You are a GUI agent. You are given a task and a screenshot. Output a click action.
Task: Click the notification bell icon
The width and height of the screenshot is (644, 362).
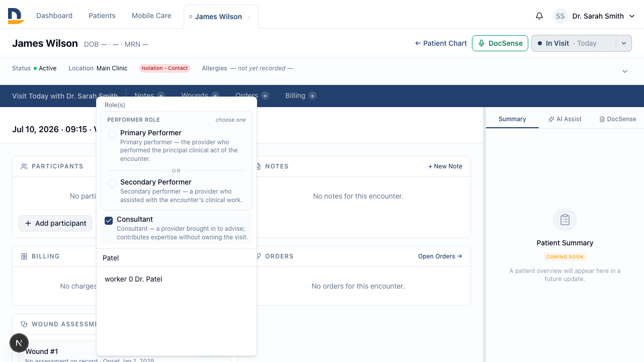[x=539, y=16]
